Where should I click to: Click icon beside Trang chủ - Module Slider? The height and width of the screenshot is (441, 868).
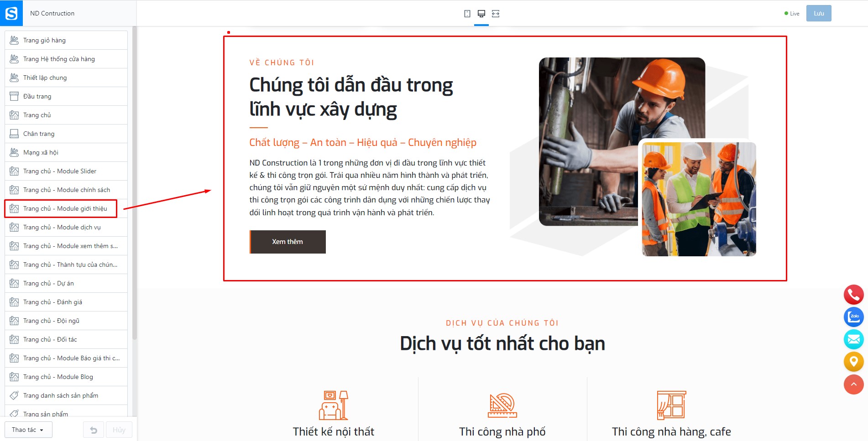14,171
